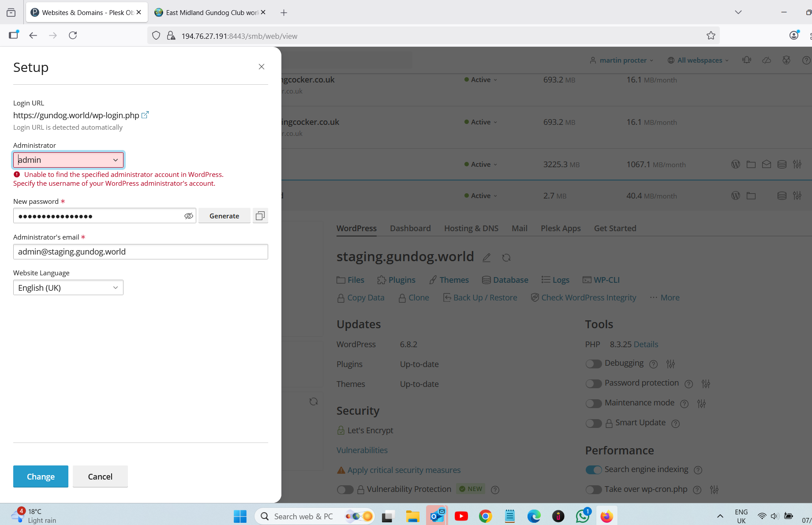812x525 pixels.
Task: Open Debugging settings sliders icon
Action: (670, 364)
